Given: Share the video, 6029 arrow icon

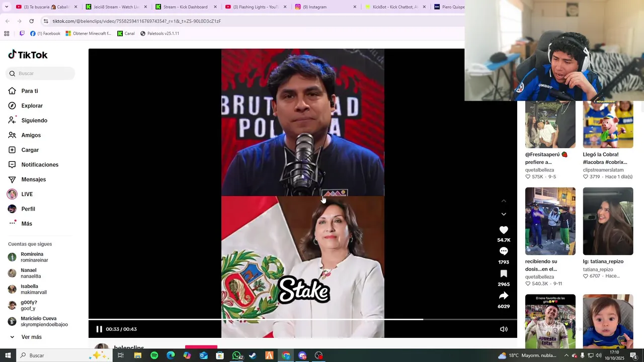Looking at the screenshot, I should pos(504,296).
